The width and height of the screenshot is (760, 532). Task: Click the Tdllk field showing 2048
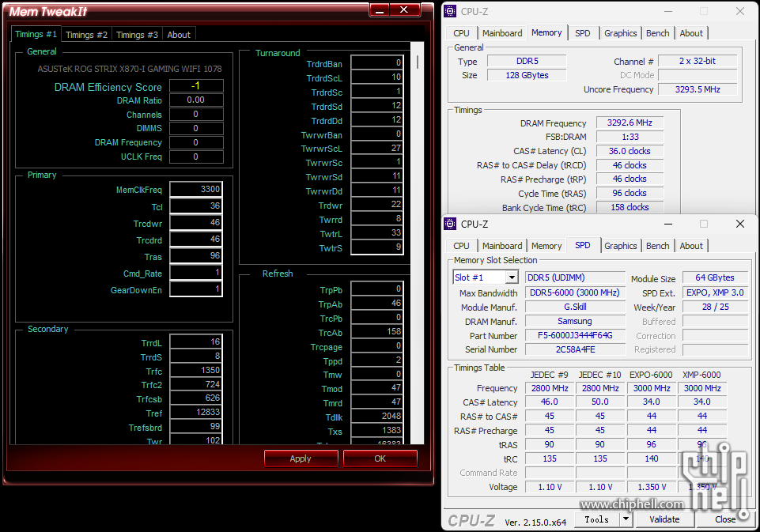(x=376, y=416)
